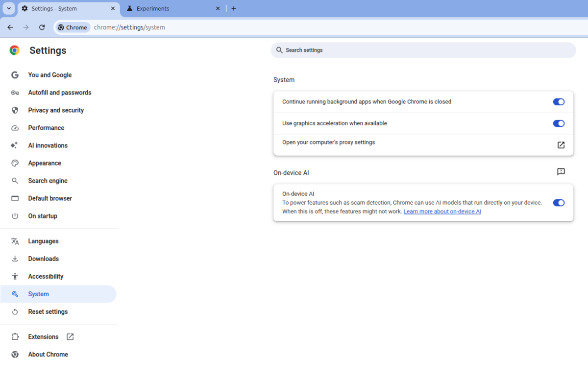Click into the Search settings field
This screenshot has height=380, width=588.
point(423,50)
